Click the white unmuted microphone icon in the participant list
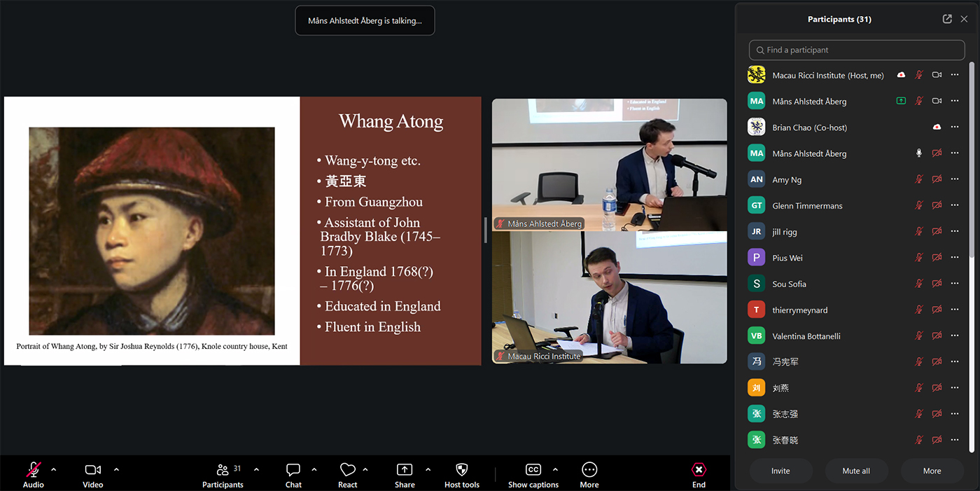 coord(919,153)
